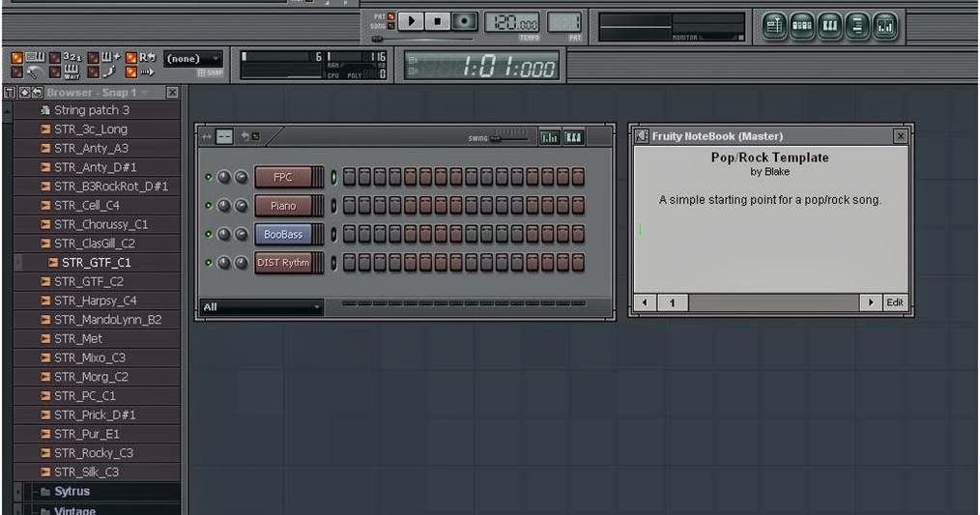980x515 pixels.
Task: Select the Piano channel selector LED
Action: click(333, 206)
